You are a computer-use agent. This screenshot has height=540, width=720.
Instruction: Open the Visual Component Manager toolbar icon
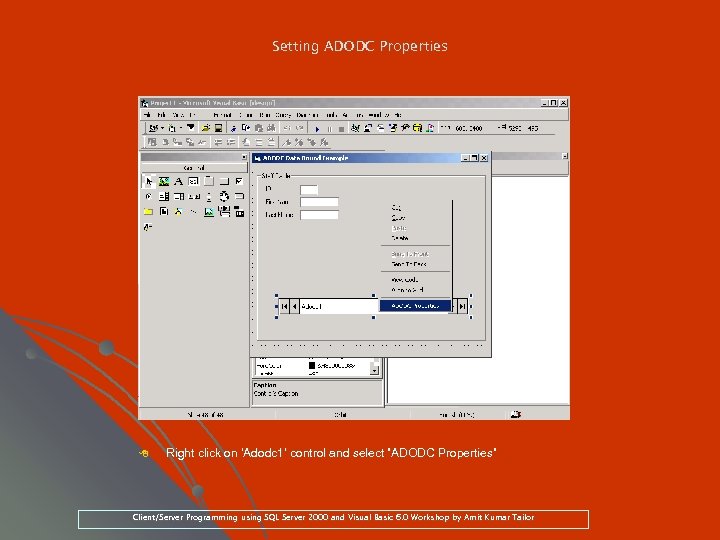click(430, 128)
